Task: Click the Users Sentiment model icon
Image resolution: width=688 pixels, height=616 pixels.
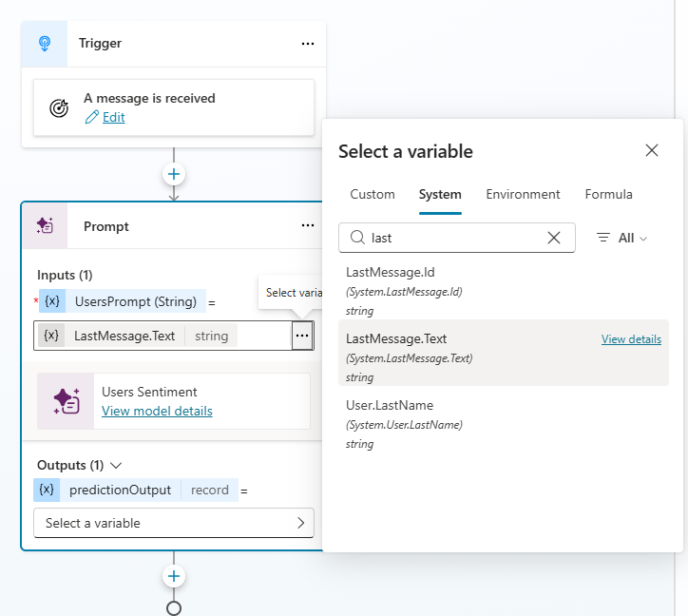Action: point(66,401)
